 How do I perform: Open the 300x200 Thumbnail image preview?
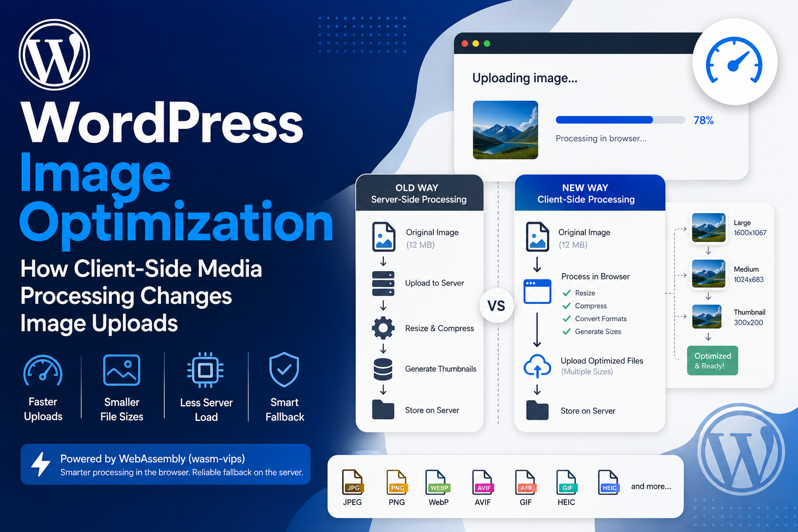click(x=707, y=316)
